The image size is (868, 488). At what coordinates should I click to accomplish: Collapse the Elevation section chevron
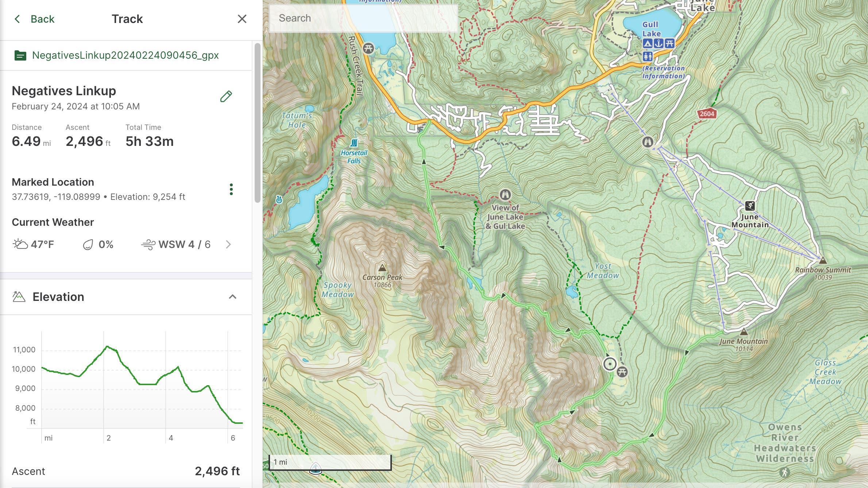[232, 297]
